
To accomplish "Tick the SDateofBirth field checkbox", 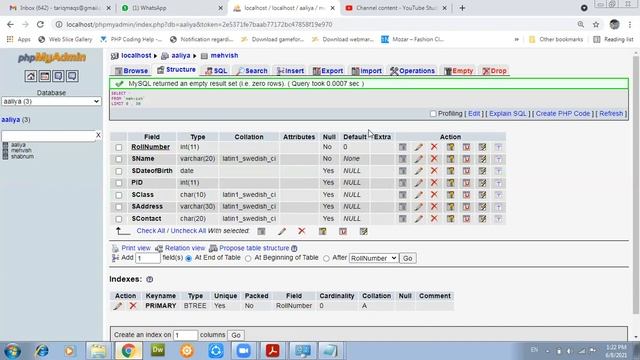I will coord(118,171).
